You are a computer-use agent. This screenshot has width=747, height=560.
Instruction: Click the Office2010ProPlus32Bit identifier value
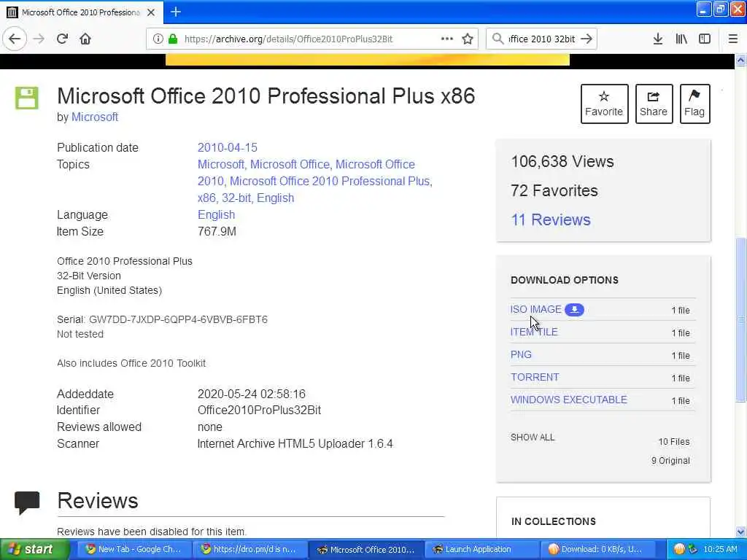(x=259, y=410)
